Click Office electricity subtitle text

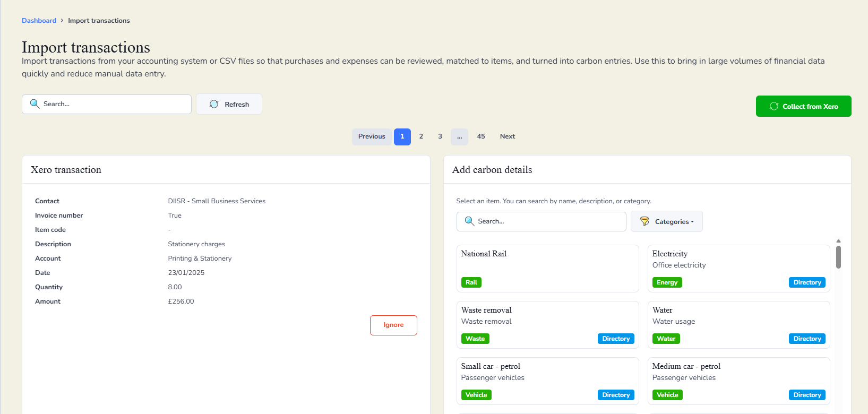click(x=679, y=265)
